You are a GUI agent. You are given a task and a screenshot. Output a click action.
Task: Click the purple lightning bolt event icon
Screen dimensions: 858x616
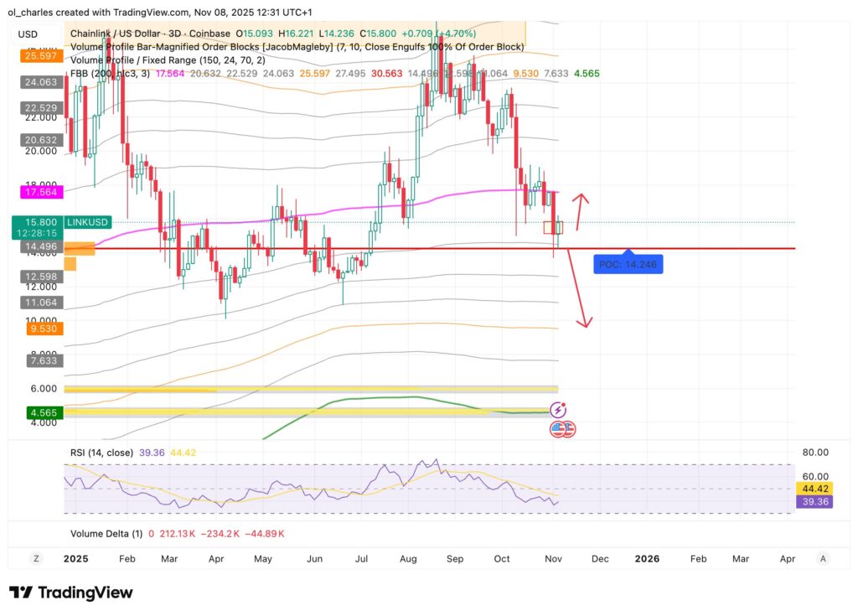click(559, 410)
